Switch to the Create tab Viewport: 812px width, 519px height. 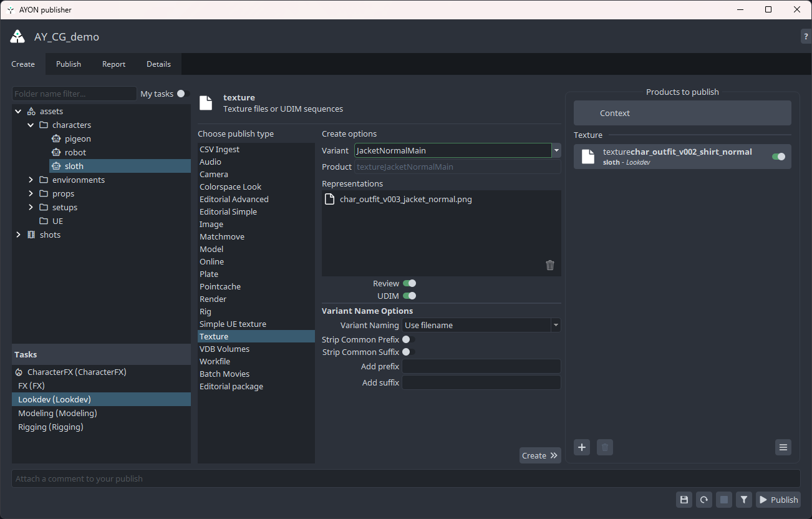tap(23, 64)
